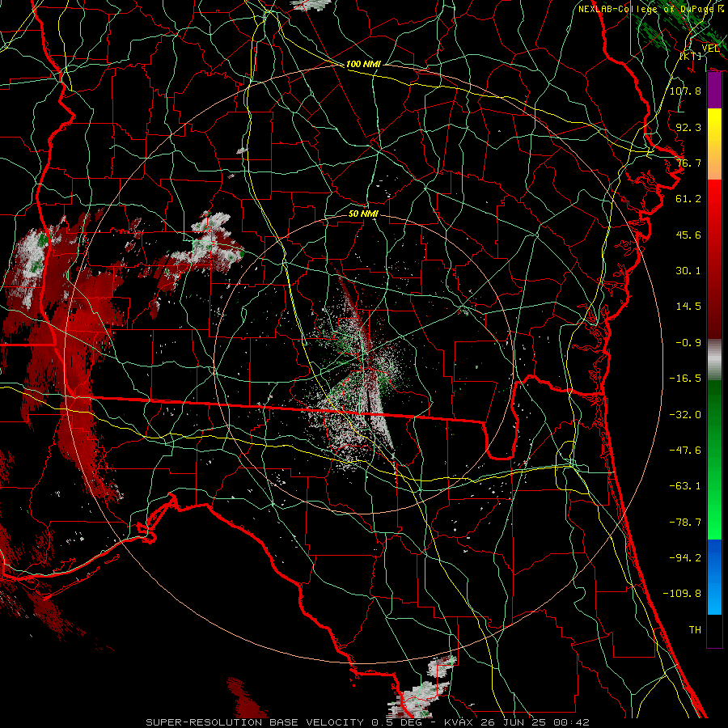728x728 pixels.
Task: Click the 14.5 velocity scale value
Action: pos(688,307)
